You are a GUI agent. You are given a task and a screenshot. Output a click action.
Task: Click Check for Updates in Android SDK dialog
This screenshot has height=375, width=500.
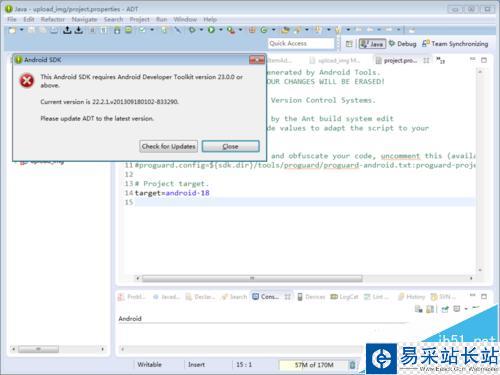coord(169,146)
